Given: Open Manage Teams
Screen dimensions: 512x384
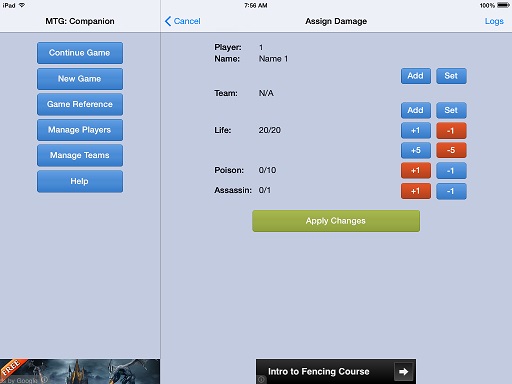Looking at the screenshot, I should point(80,155).
